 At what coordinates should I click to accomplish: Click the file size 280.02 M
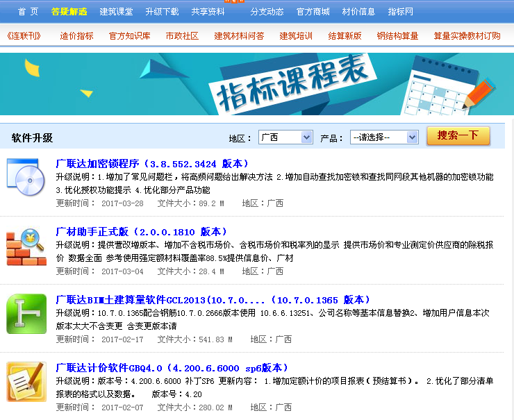point(215,408)
